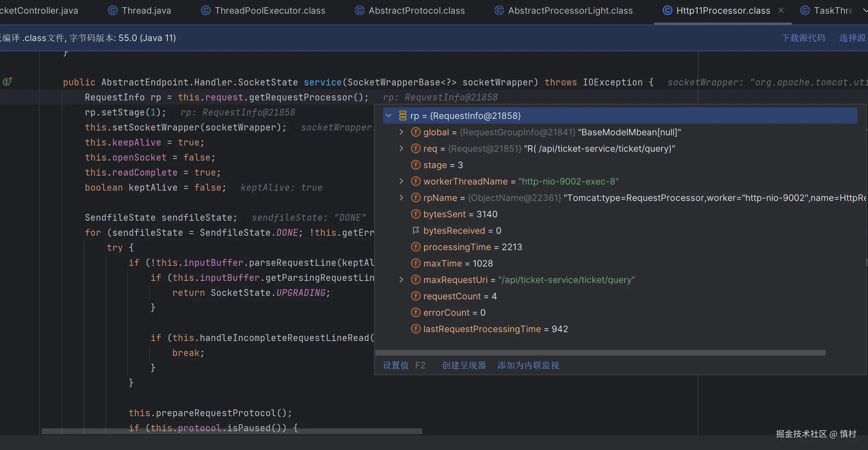Click the field icon next to stage
The image size is (868, 450).
pos(416,165)
